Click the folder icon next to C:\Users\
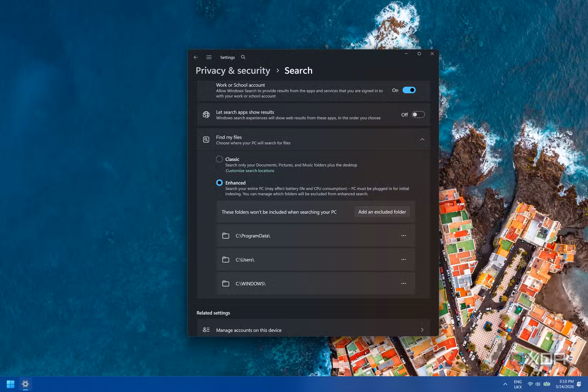The width and height of the screenshot is (588, 392). [226, 260]
